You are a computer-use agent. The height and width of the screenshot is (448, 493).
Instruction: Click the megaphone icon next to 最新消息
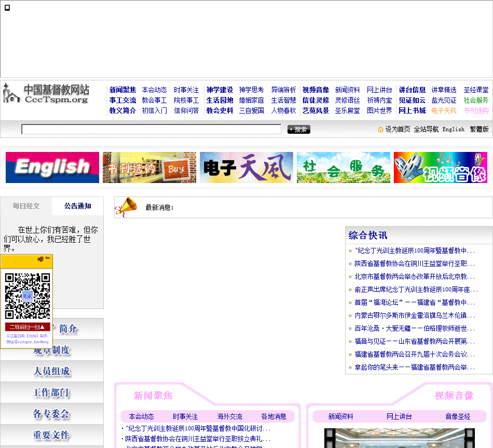tap(127, 207)
